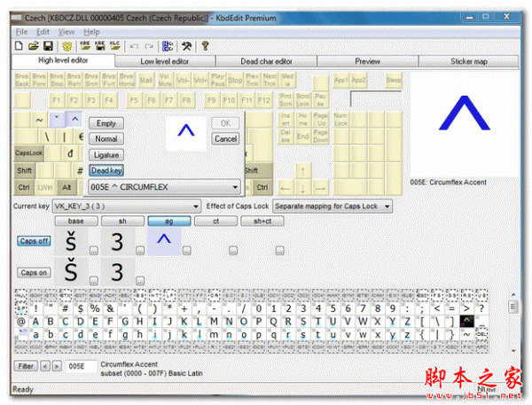Click the blue scan-code display icon

click(168, 46)
